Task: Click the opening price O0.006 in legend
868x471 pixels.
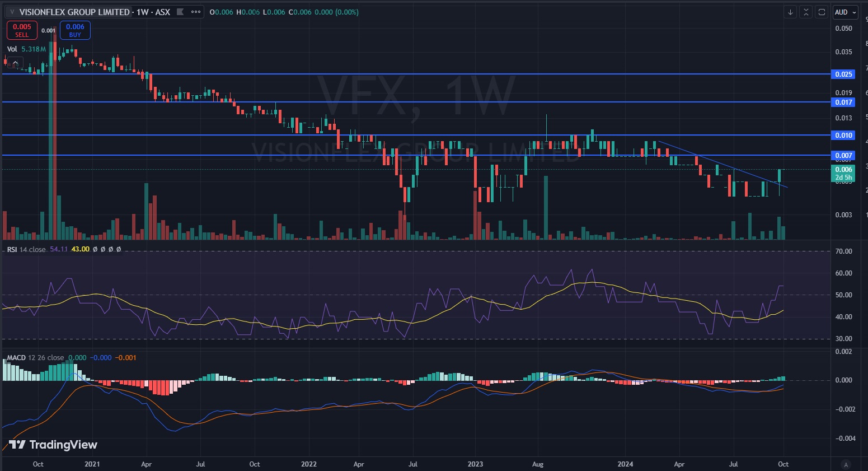Action: pyautogui.click(x=221, y=12)
